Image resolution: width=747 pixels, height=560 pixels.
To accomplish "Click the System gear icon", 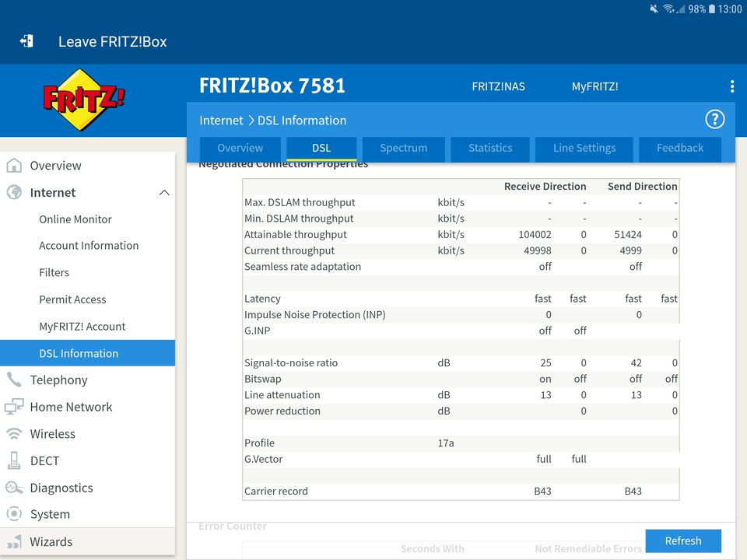I will [x=14, y=514].
